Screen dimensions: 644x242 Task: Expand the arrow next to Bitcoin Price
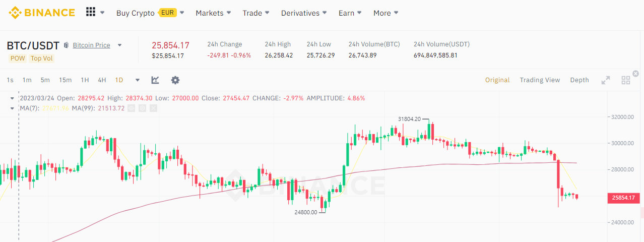(119, 45)
